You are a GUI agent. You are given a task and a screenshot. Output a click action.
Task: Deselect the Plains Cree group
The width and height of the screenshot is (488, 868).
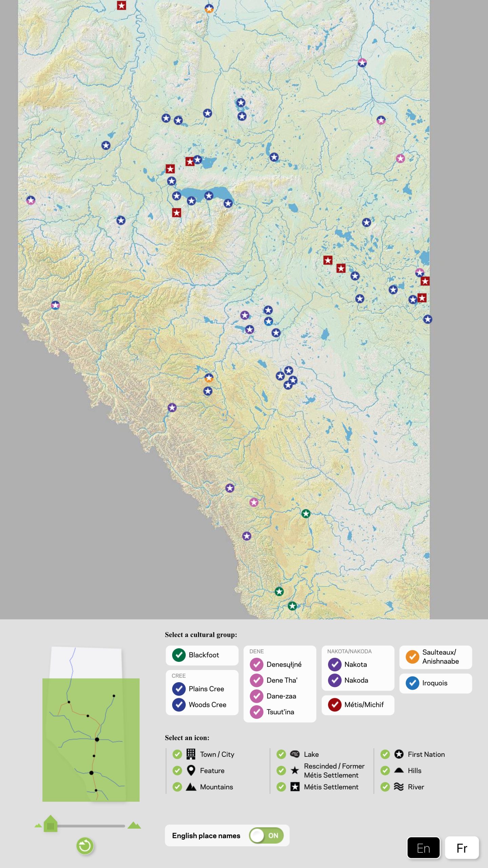tap(179, 689)
